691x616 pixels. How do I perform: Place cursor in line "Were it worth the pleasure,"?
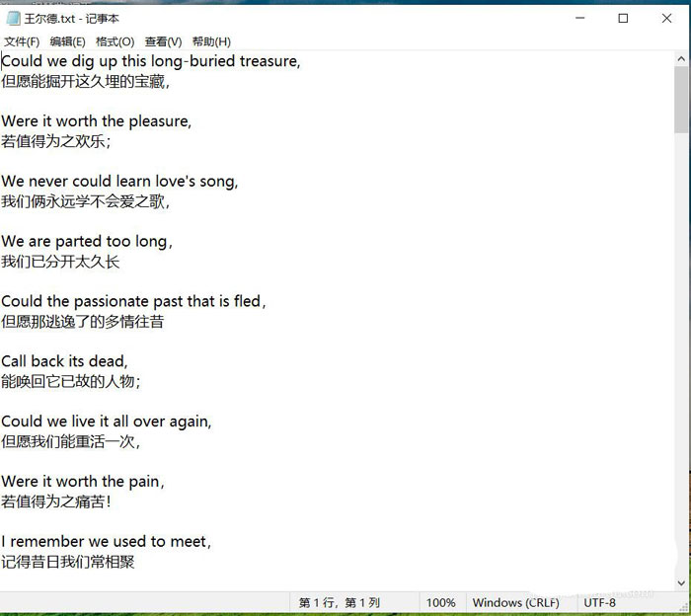click(x=97, y=121)
